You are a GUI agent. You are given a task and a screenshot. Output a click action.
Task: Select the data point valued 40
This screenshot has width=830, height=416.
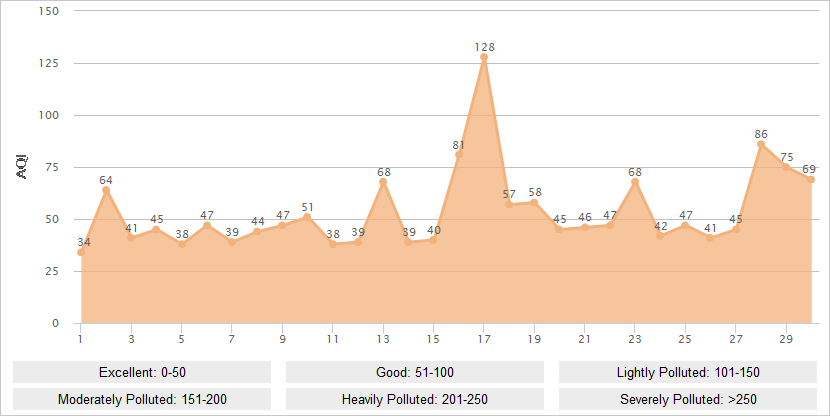tap(434, 240)
